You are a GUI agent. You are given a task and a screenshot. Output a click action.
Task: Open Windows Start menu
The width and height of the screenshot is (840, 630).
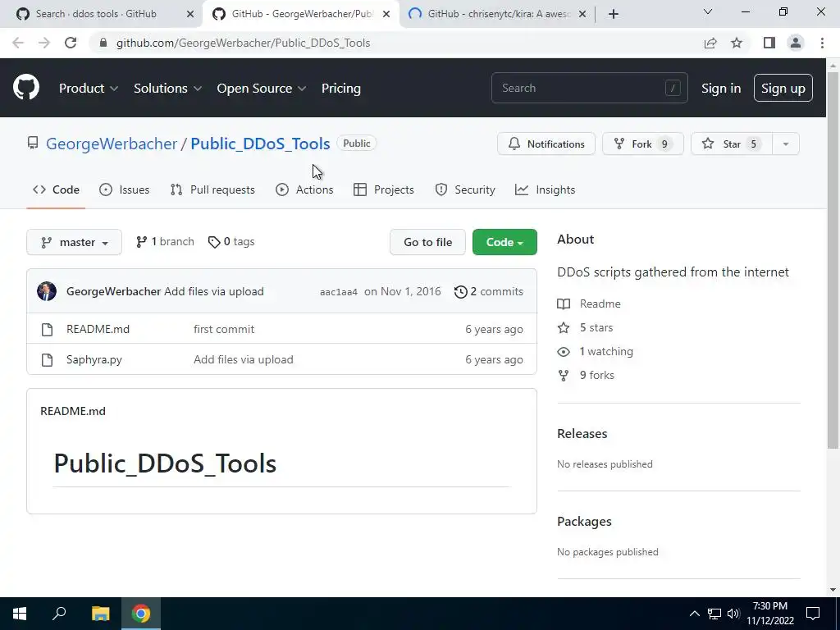[x=20, y=614]
